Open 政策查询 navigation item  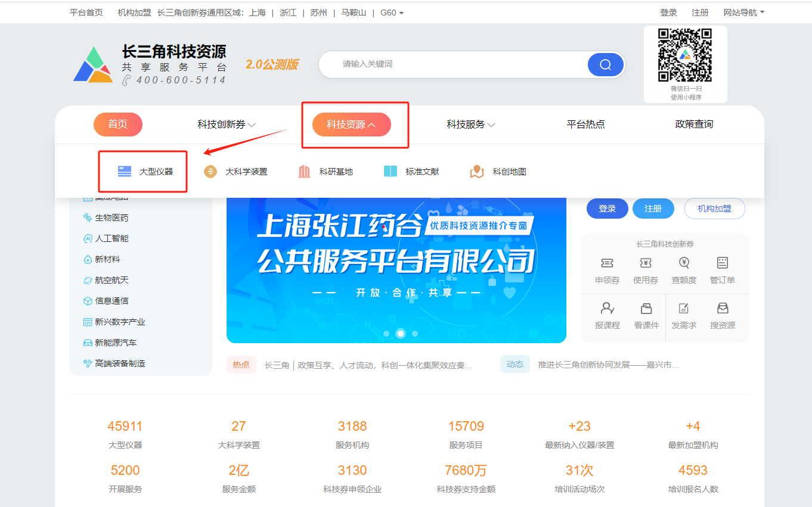coord(694,125)
